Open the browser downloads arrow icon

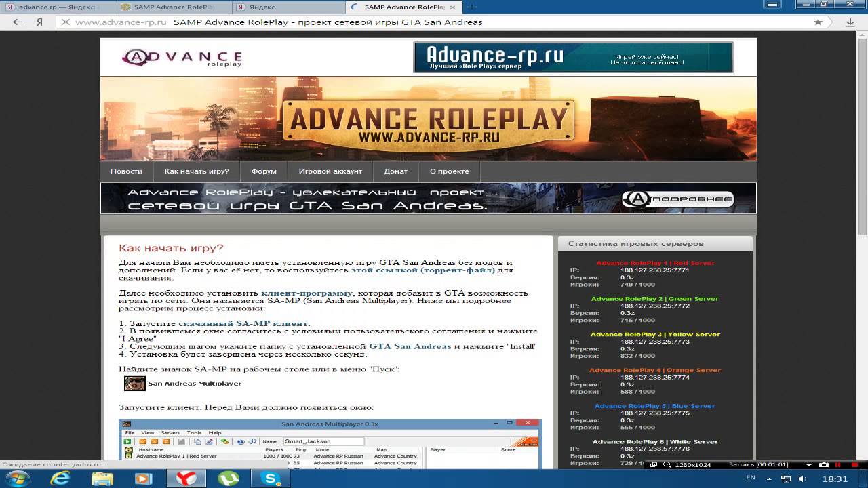tap(850, 22)
